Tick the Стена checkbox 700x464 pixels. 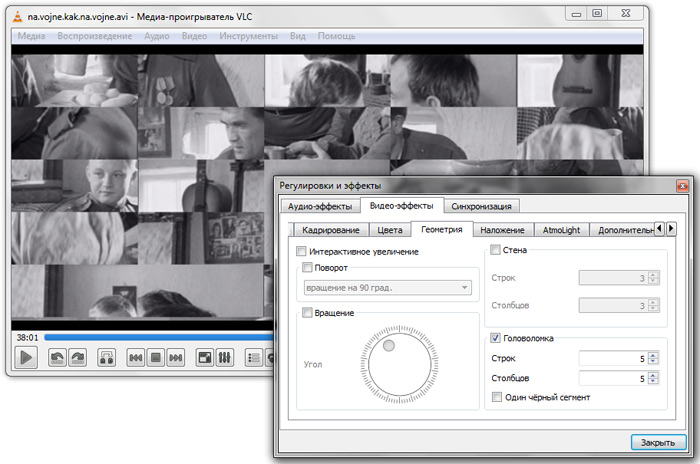pos(495,250)
